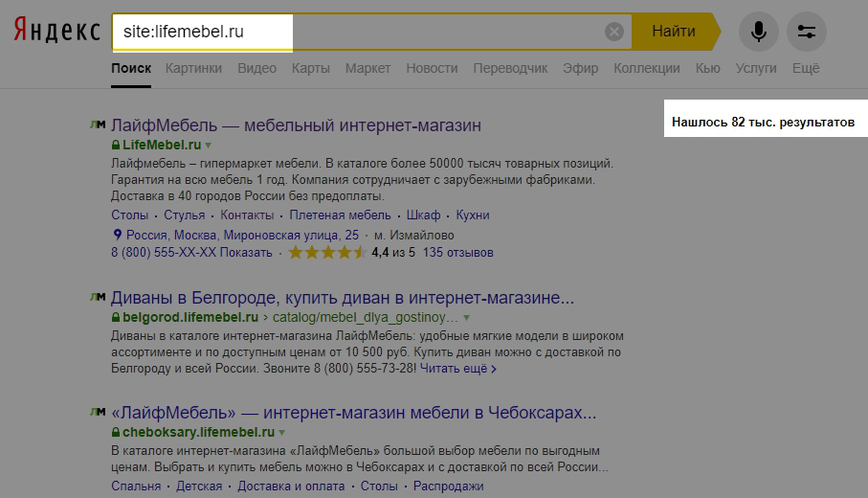Open the Маркет tab

367,68
